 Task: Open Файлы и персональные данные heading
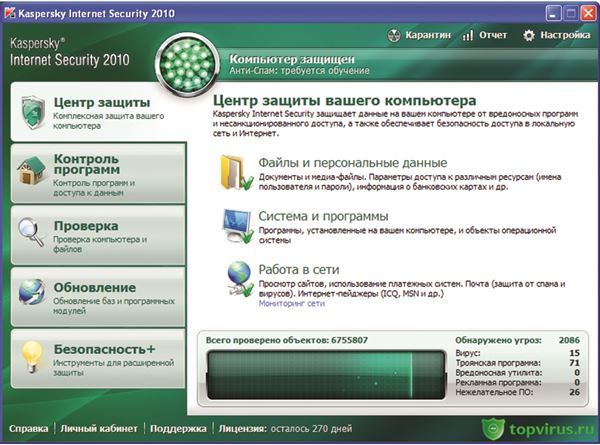353,163
